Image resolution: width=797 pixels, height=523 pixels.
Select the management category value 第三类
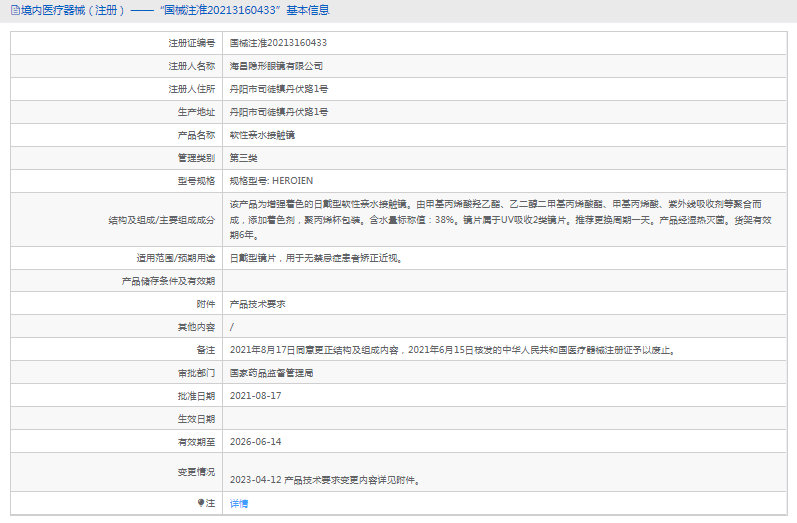click(243, 158)
